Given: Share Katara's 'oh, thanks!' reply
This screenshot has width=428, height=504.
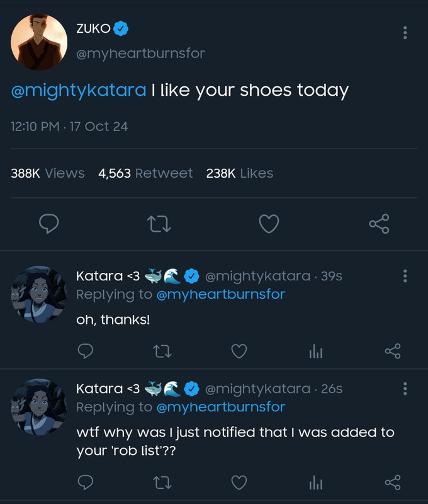Looking at the screenshot, I should pyautogui.click(x=392, y=351).
